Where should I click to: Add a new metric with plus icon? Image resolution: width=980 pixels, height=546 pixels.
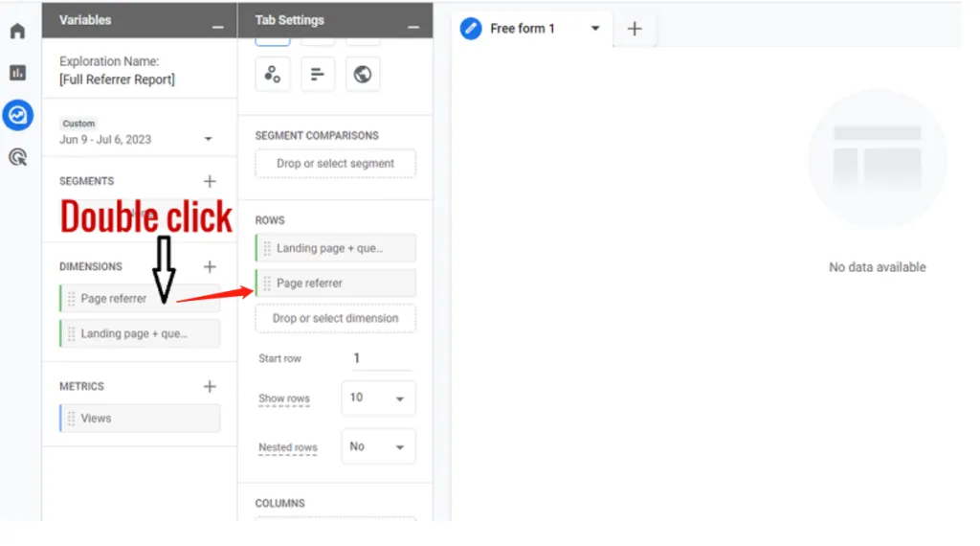[210, 387]
